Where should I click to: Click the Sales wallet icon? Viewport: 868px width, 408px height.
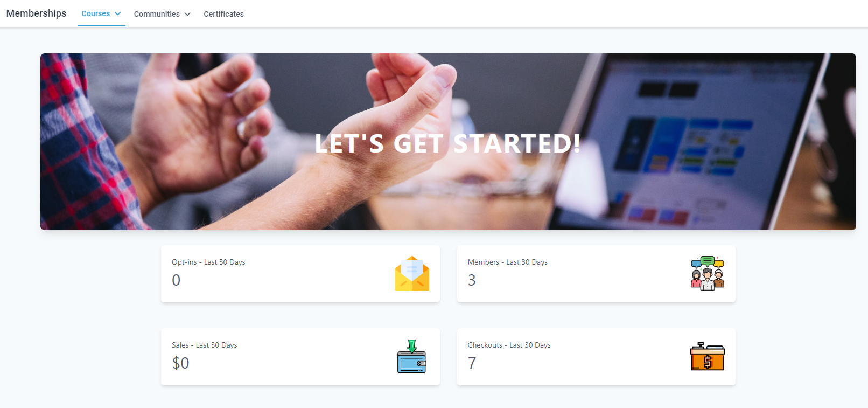412,356
